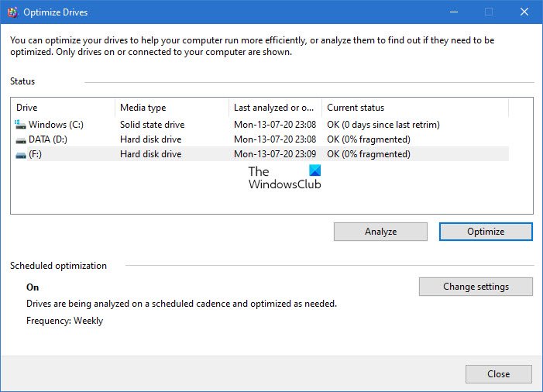Select the Solid state drive row entry
Image resolution: width=543 pixels, height=392 pixels.
pos(152,125)
